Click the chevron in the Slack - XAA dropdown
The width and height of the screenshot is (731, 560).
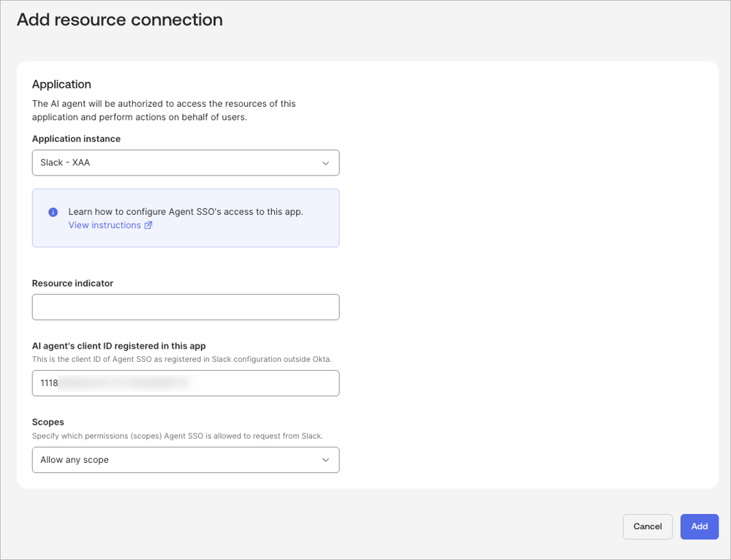point(325,163)
